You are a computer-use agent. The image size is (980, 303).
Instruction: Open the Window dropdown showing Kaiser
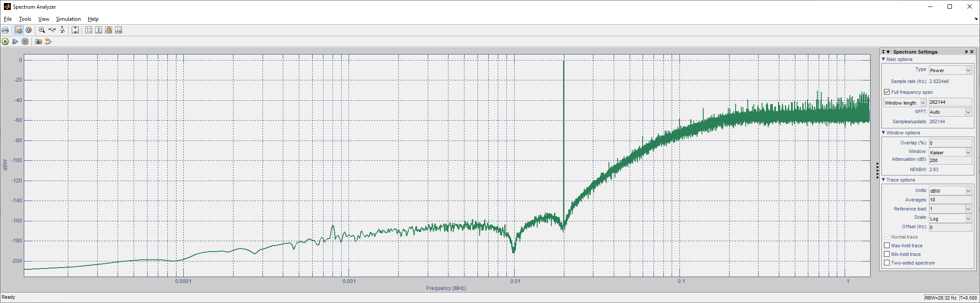[950, 153]
